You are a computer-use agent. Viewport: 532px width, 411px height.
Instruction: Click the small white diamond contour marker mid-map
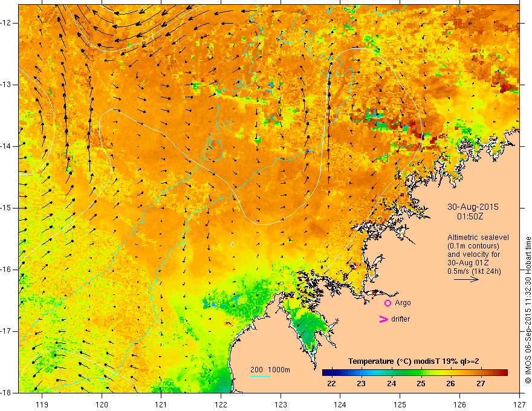(x=233, y=244)
